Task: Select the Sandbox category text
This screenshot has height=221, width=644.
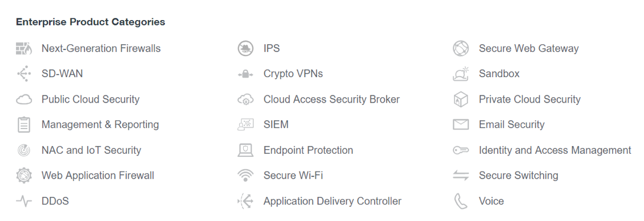Action: pyautogui.click(x=499, y=74)
